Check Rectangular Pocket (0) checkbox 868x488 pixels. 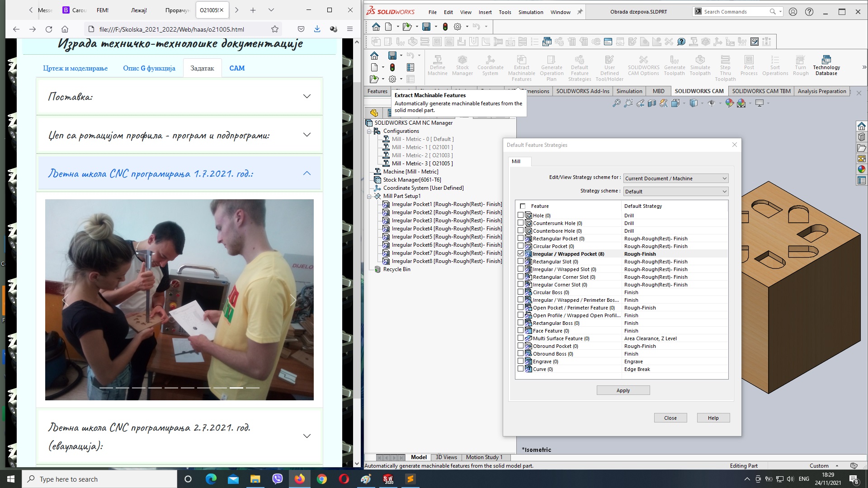520,239
